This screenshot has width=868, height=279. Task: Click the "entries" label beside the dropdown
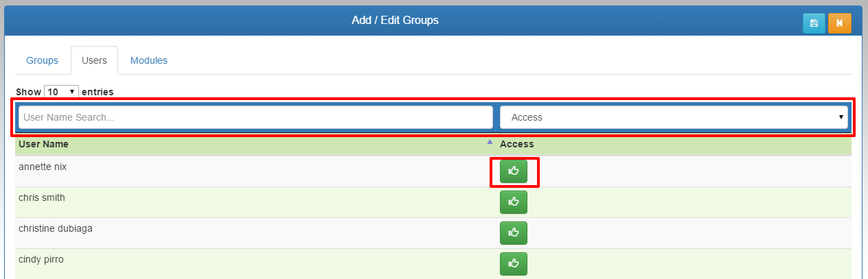click(98, 91)
